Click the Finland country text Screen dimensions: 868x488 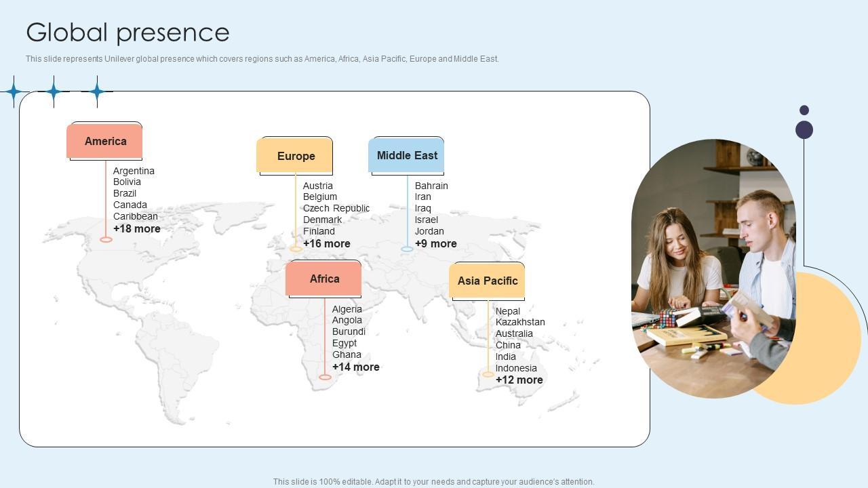pyautogui.click(x=319, y=231)
